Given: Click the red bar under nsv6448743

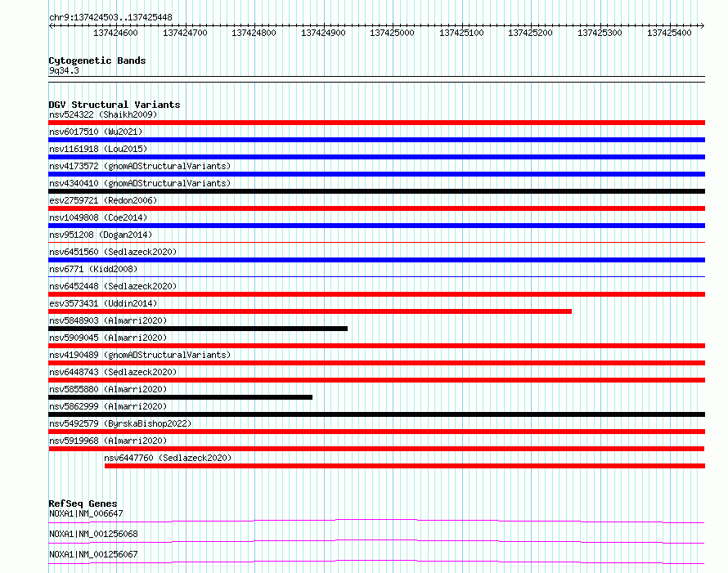Looking at the screenshot, I should (376, 380).
